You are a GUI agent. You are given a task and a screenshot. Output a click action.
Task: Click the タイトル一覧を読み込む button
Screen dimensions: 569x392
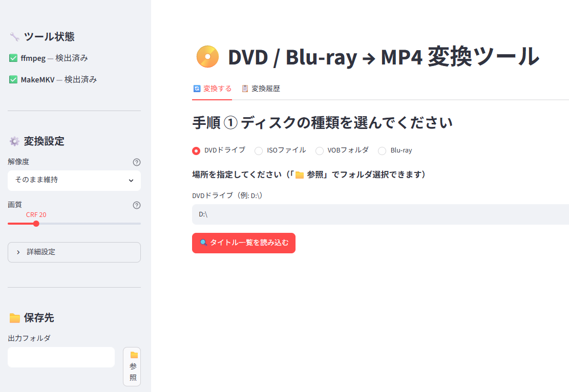pos(243,243)
